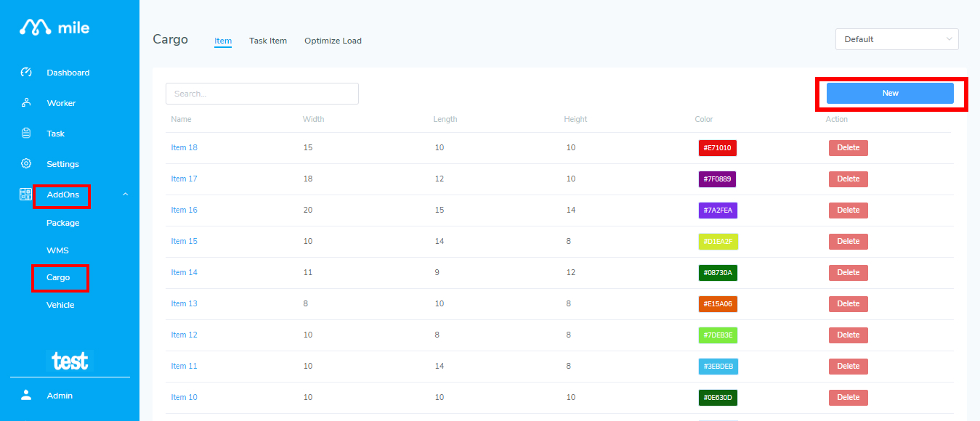This screenshot has width=980, height=421.
Task: Click the lime #7DEB3E color swatch
Action: tap(718, 335)
